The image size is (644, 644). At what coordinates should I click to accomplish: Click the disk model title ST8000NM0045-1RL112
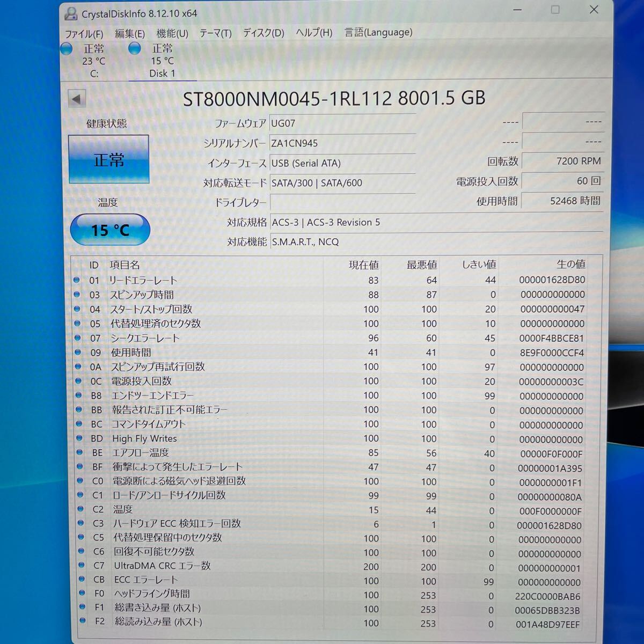[x=287, y=98]
